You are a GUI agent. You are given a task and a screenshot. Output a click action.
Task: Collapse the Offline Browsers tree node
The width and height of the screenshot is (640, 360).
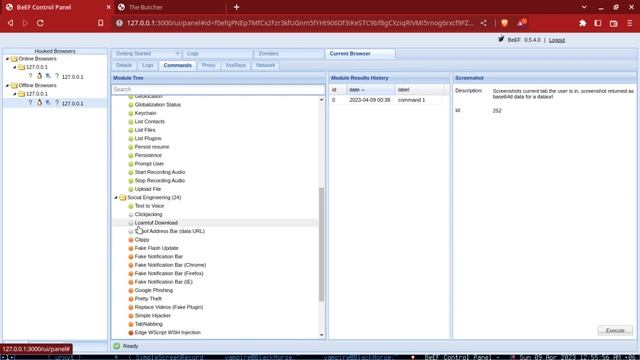click(x=7, y=85)
